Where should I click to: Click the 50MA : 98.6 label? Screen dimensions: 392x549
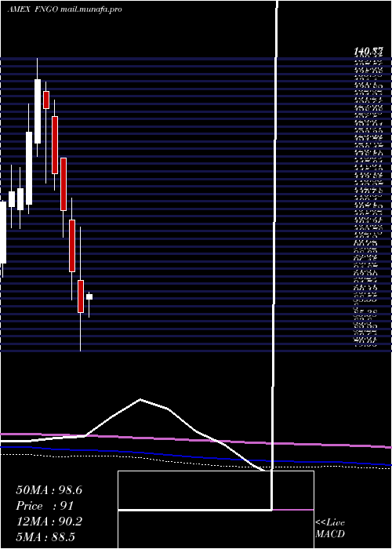point(49,490)
